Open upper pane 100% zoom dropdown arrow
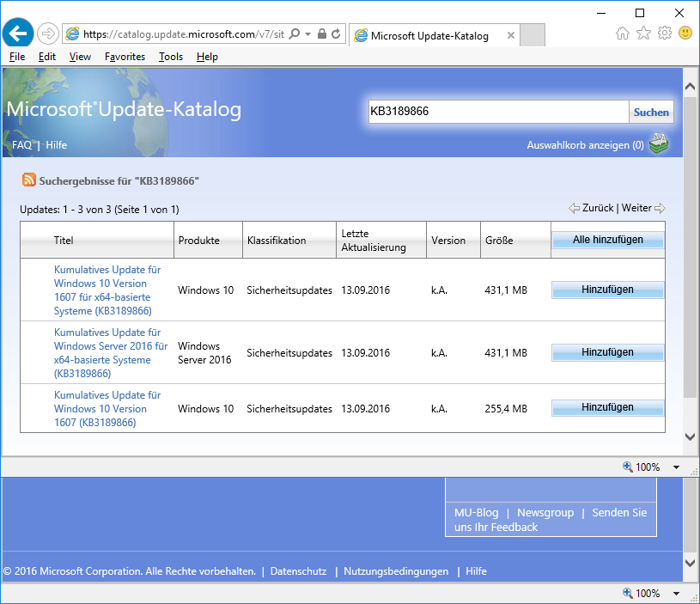This screenshot has height=604, width=700. tap(676, 467)
